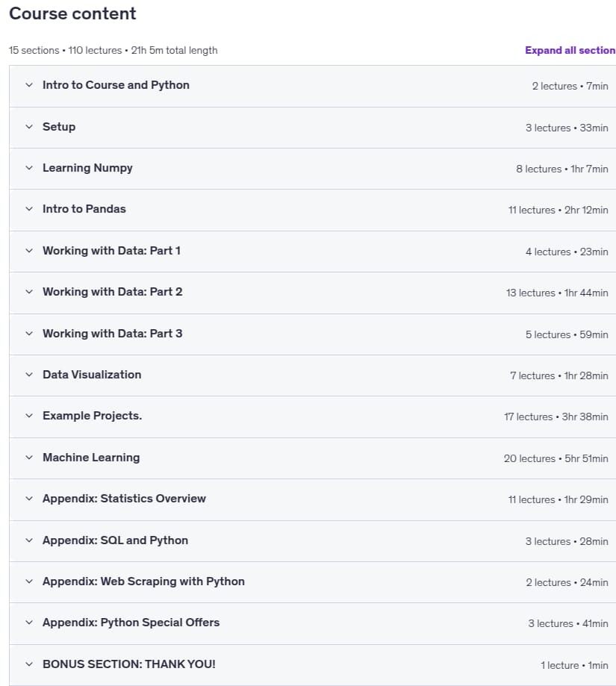616x686 pixels.
Task: Click Machine Learning 20 lectures duration text
Action: tap(556, 458)
